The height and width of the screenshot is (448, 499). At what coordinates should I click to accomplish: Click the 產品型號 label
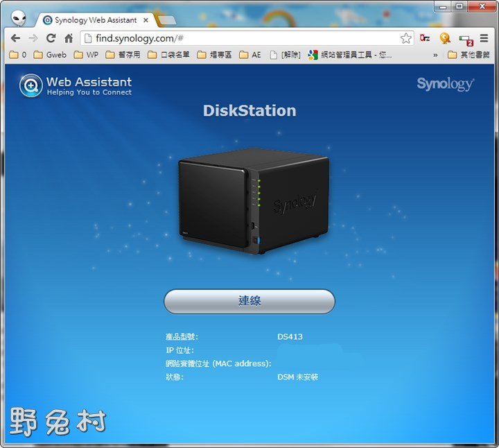(x=182, y=336)
